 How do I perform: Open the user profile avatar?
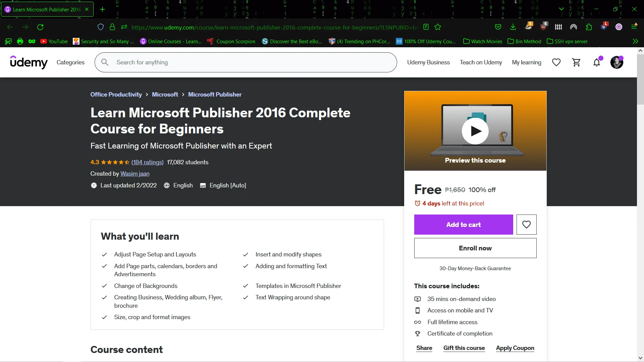(x=616, y=62)
